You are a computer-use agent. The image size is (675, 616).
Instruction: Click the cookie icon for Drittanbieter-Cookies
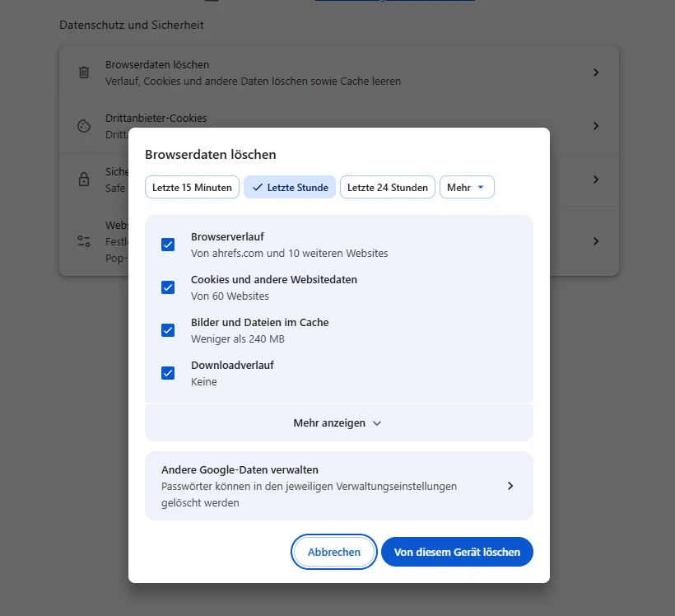84,126
